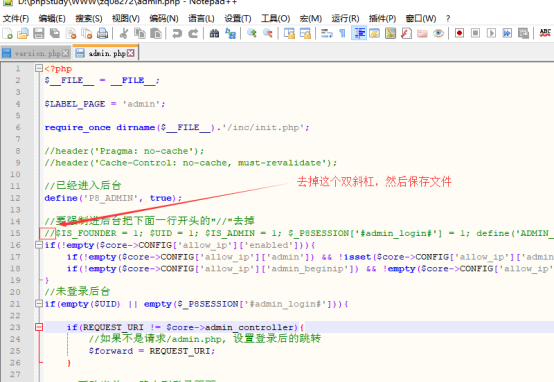Save the current file with Save icon
The height and width of the screenshot is (382, 554).
(x=39, y=34)
